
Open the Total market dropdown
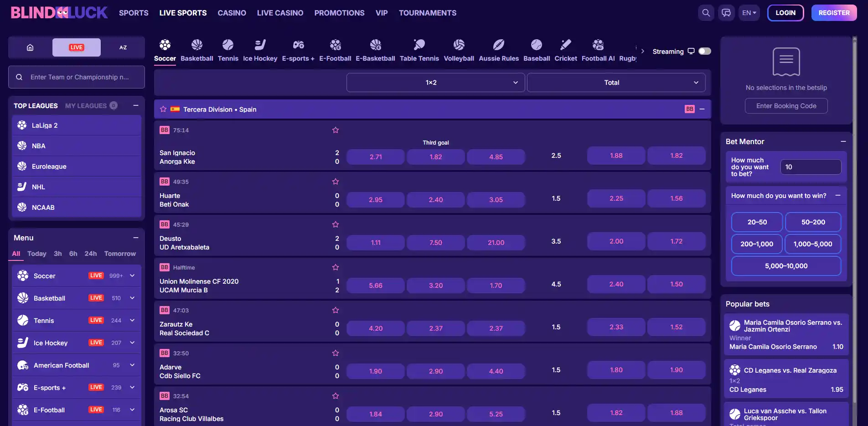coord(616,83)
